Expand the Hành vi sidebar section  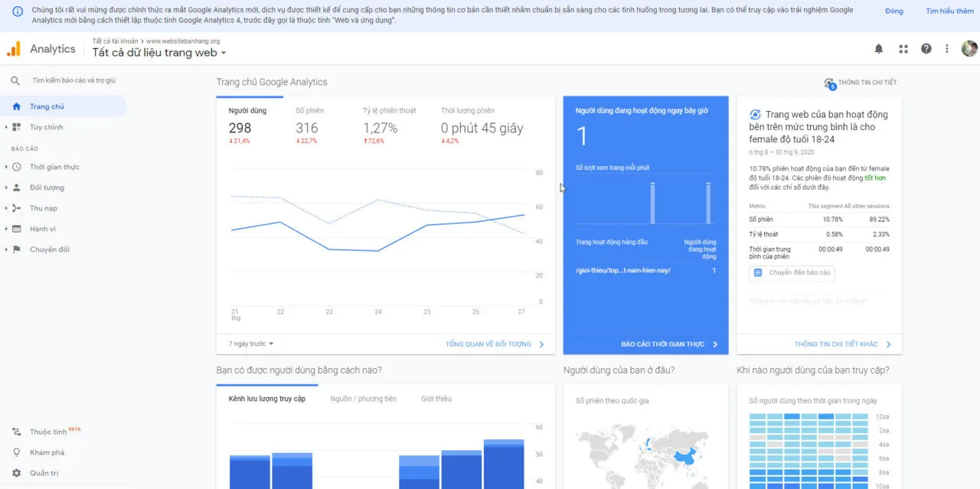pos(6,229)
